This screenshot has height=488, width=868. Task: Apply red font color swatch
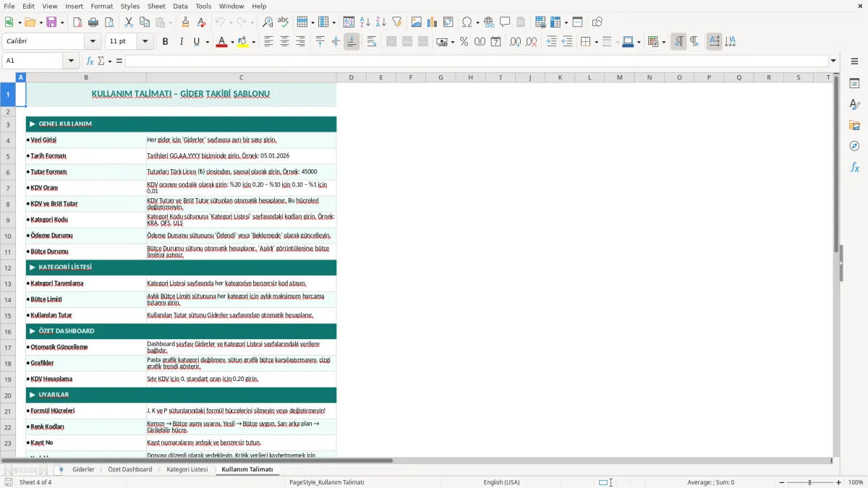(221, 42)
